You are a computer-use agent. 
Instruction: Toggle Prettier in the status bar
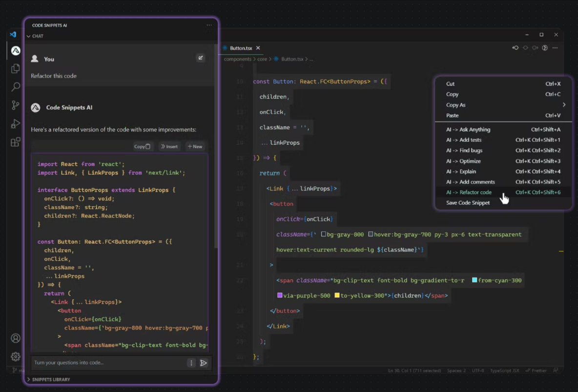(x=536, y=371)
